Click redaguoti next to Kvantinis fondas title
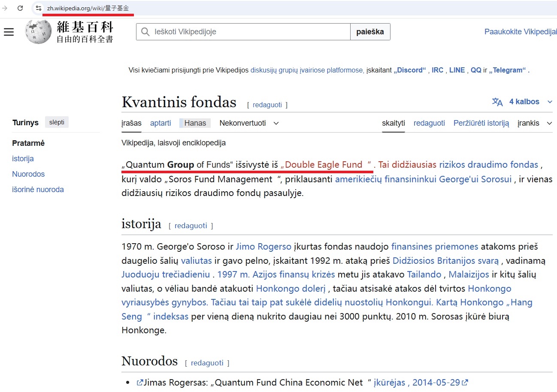The height and width of the screenshot is (392, 557). [x=267, y=105]
